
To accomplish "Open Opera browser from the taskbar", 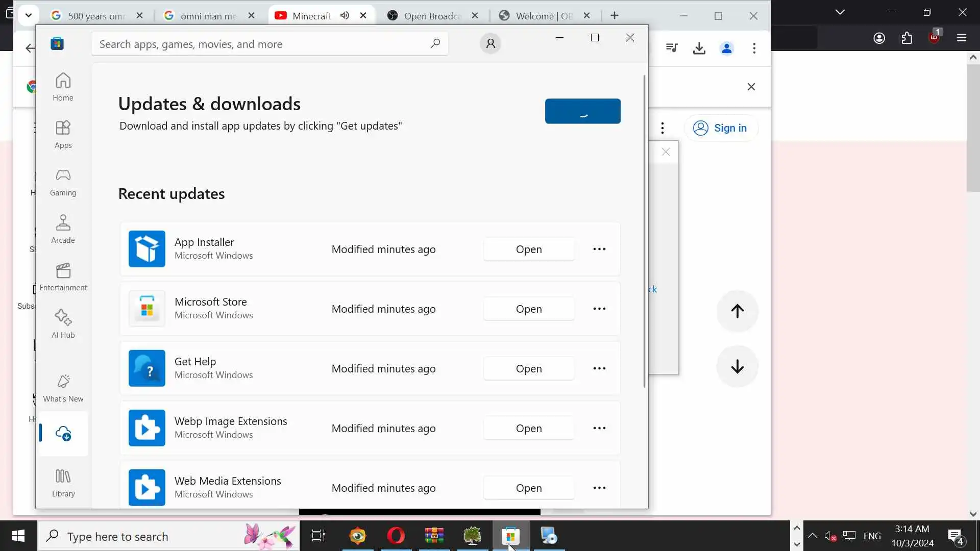I will pos(396,536).
